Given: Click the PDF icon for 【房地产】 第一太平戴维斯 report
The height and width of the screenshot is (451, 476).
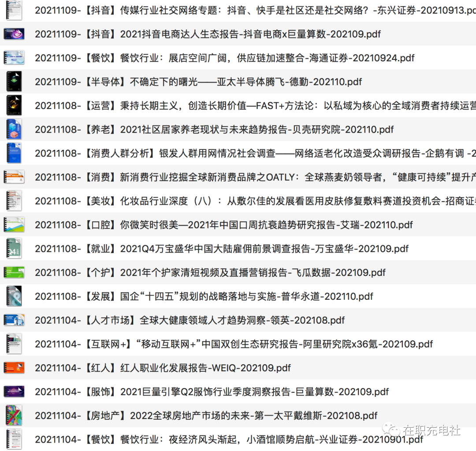Looking at the screenshot, I should [14, 415].
